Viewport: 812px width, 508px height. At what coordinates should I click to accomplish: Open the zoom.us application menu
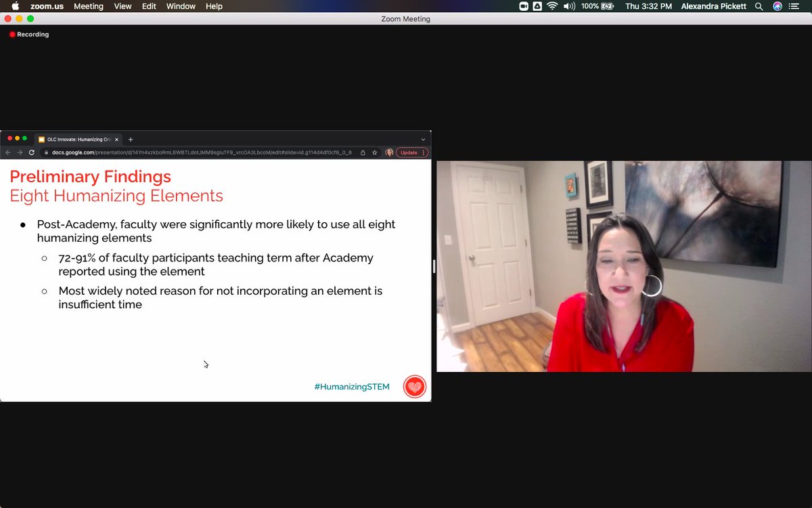(47, 6)
